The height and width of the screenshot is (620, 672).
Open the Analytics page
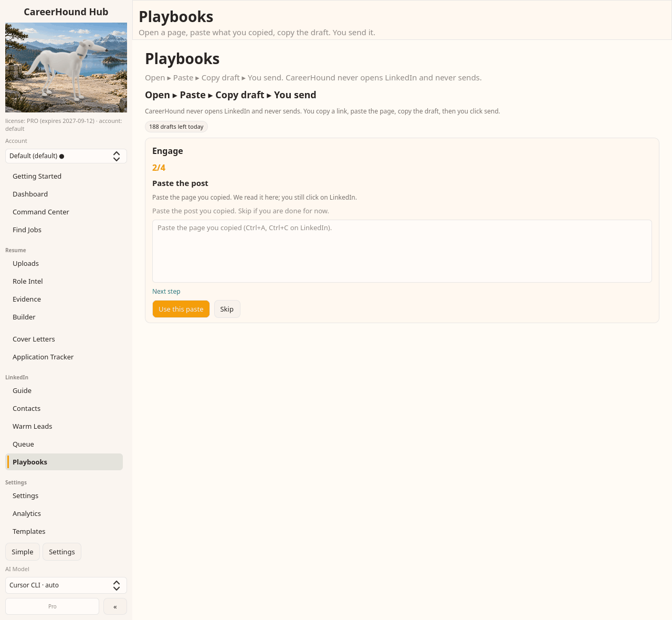tap(64, 513)
